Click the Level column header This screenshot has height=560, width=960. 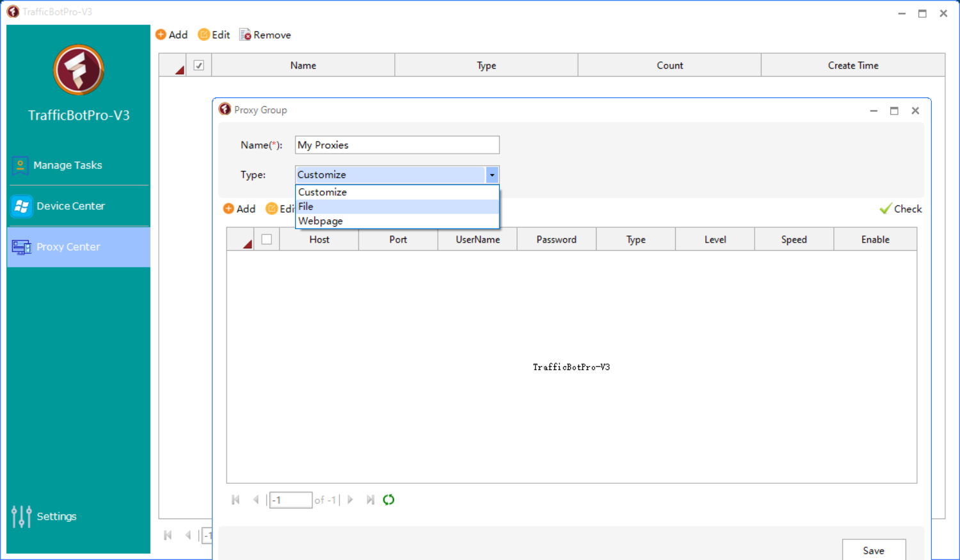point(715,239)
